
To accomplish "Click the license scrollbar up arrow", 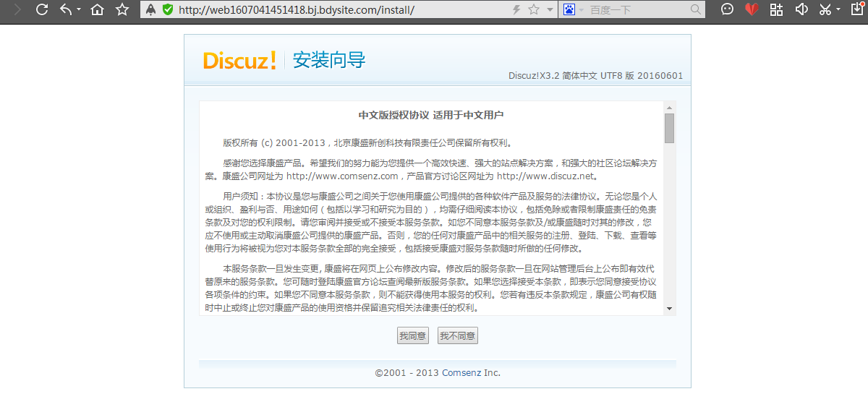I will click(670, 107).
